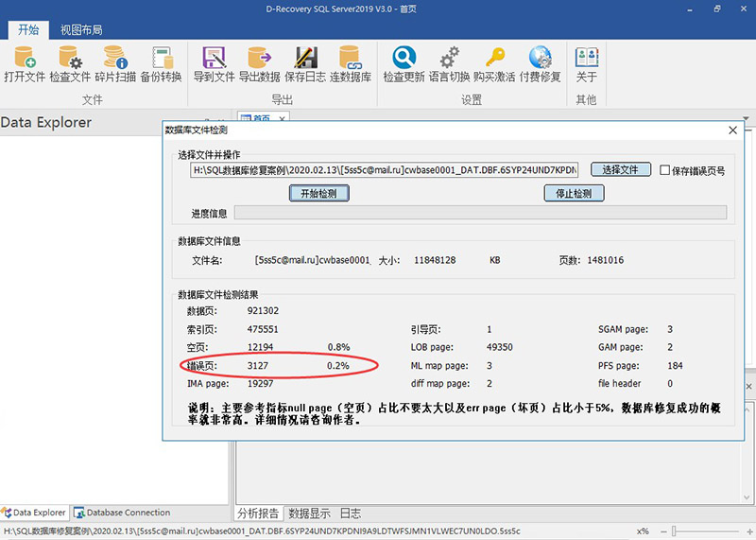This screenshot has width=756, height=540.
Task: Check for updates 检查更新
Action: 404,64
